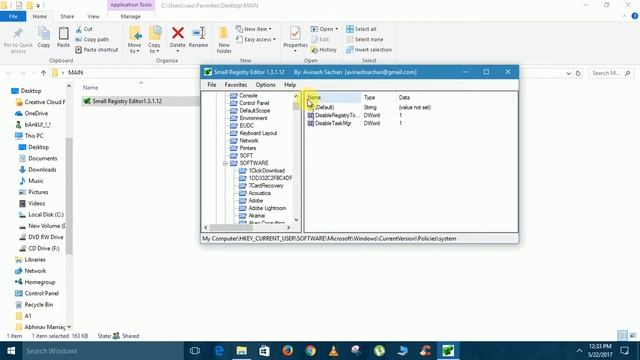Select the (Default) registry value
This screenshot has width=640, height=360.
(x=324, y=107)
